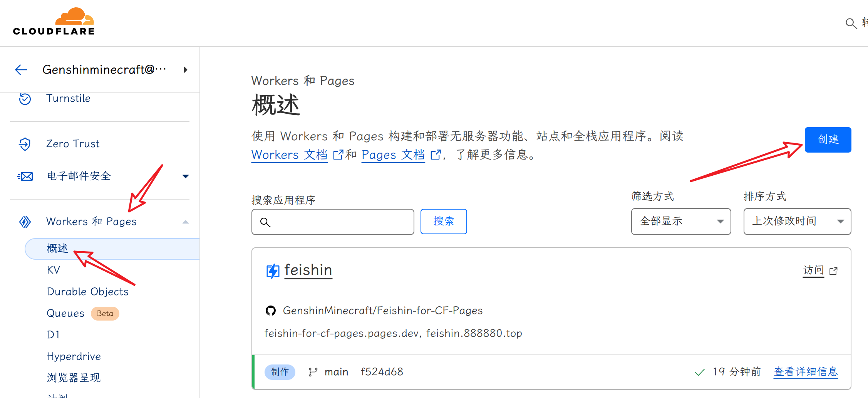Click the main branch label
Viewport: 868px width, 398px height.
[336, 372]
